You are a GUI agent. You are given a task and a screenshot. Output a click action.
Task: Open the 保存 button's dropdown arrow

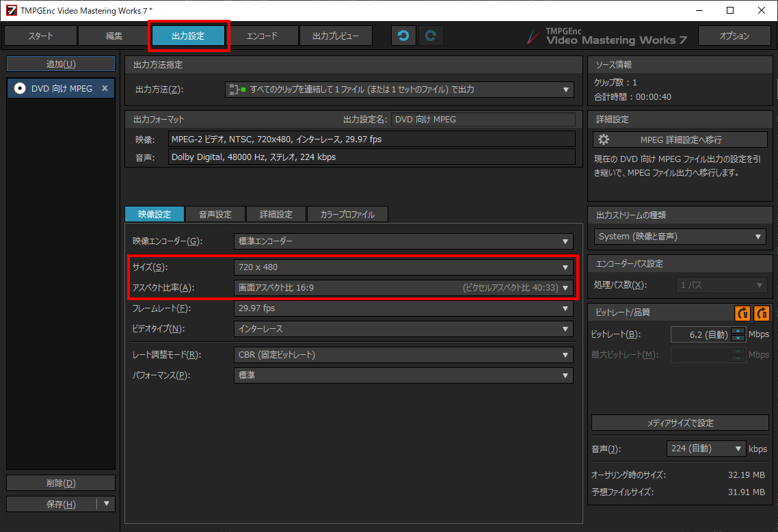coord(106,504)
